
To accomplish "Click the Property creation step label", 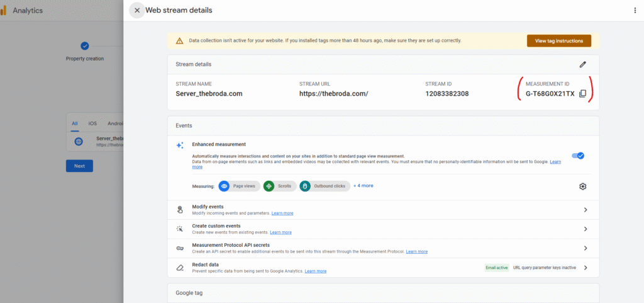I will click(x=85, y=59).
